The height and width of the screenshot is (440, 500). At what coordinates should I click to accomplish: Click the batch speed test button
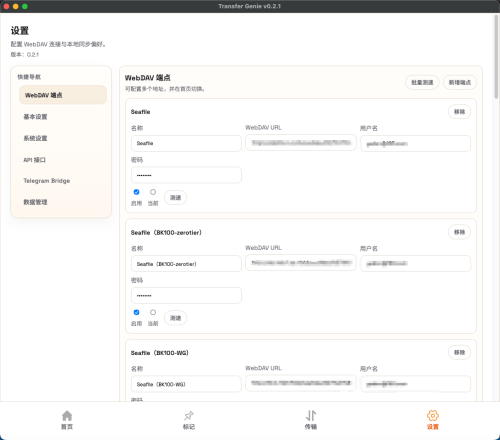(422, 82)
